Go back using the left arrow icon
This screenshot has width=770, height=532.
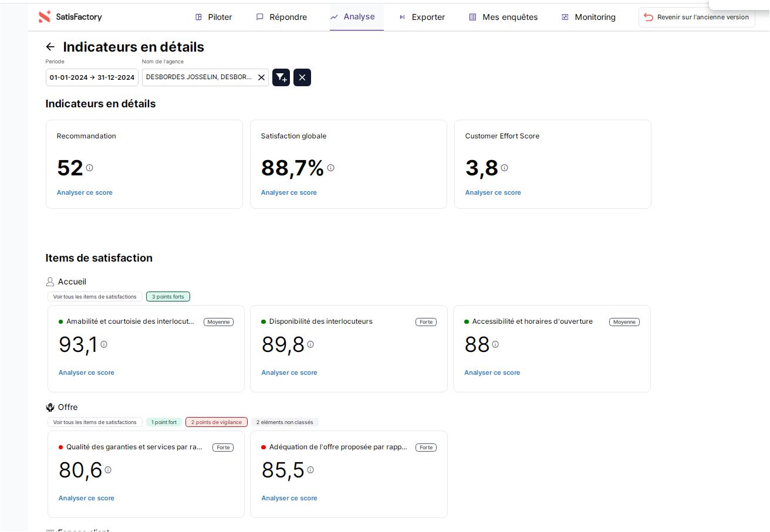(50, 47)
